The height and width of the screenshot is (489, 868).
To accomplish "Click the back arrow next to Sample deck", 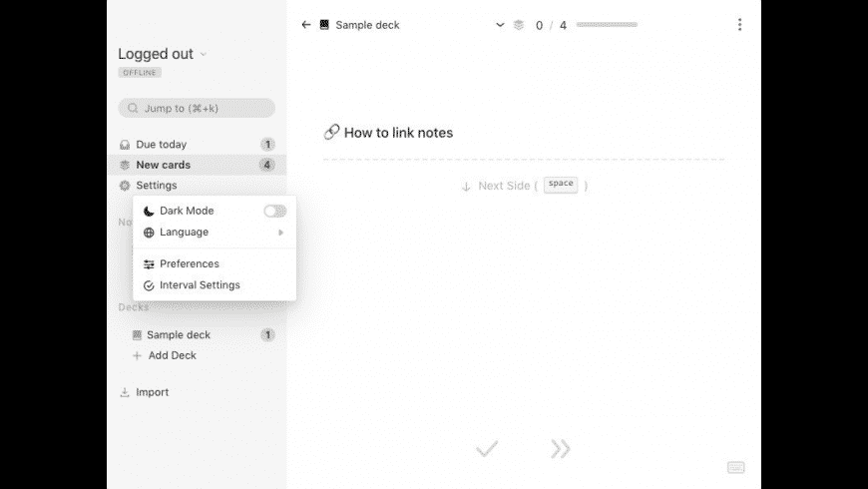I will click(306, 25).
